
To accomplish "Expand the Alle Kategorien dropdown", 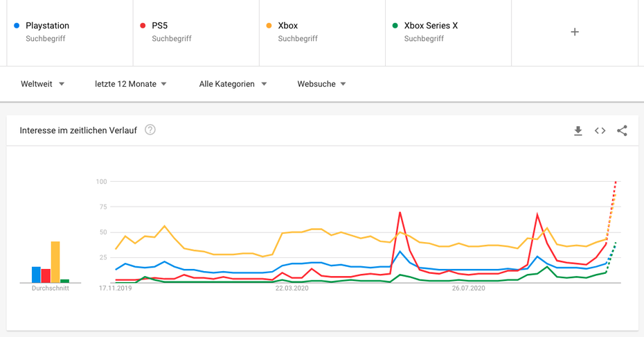I will (x=233, y=84).
